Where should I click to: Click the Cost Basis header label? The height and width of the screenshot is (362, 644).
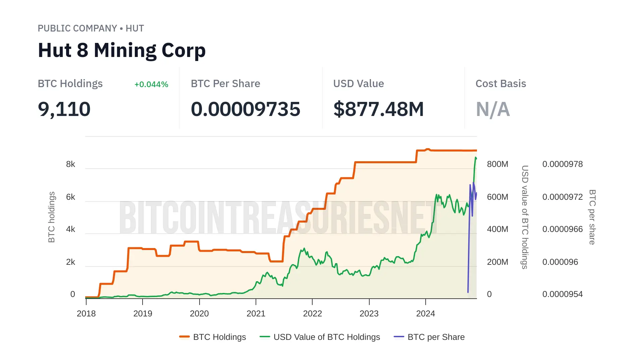pyautogui.click(x=500, y=84)
